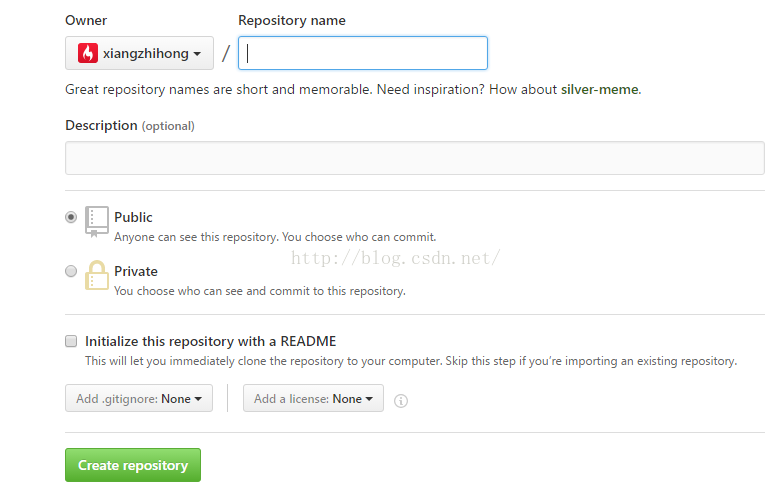Enable Initialize this repository with a README
Image resolution: width=773 pixels, height=495 pixels.
pos(71,341)
